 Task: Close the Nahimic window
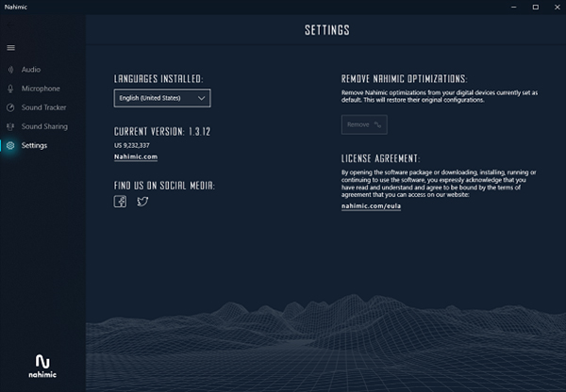pyautogui.click(x=557, y=8)
